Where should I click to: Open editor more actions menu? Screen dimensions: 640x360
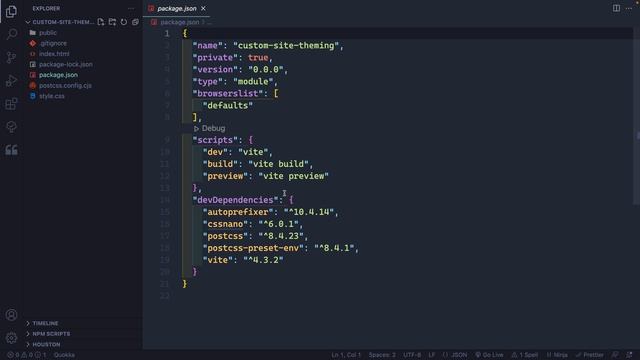click(629, 8)
